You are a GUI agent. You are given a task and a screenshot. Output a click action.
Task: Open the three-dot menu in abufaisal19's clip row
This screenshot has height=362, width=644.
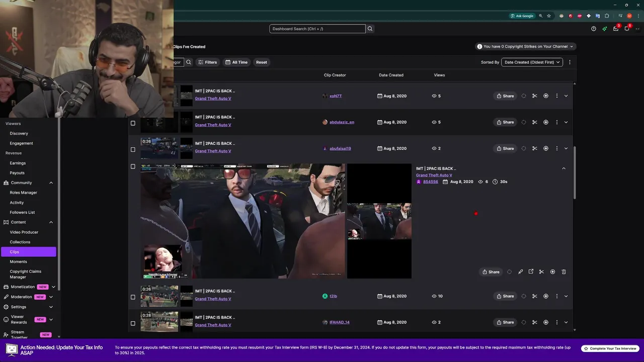point(556,148)
